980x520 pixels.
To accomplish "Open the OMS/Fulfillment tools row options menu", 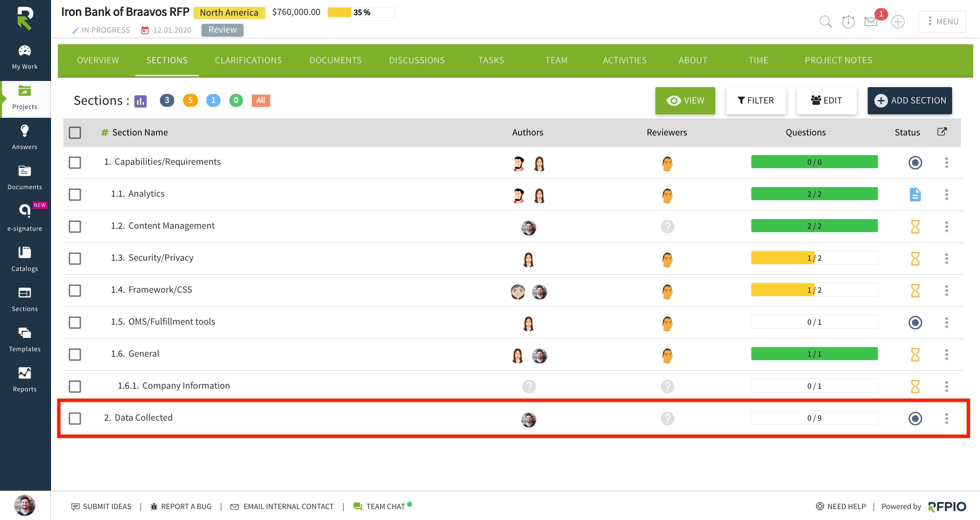I will (946, 323).
